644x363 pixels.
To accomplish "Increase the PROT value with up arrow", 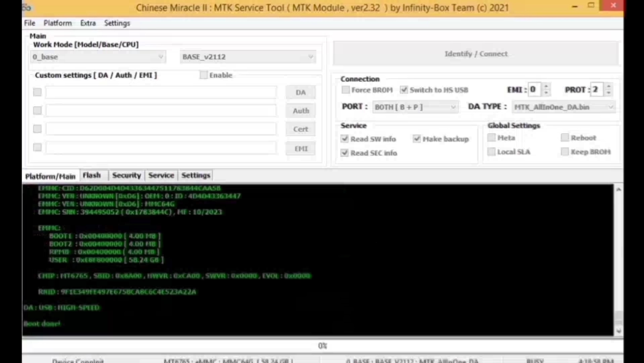I will coord(608,86).
